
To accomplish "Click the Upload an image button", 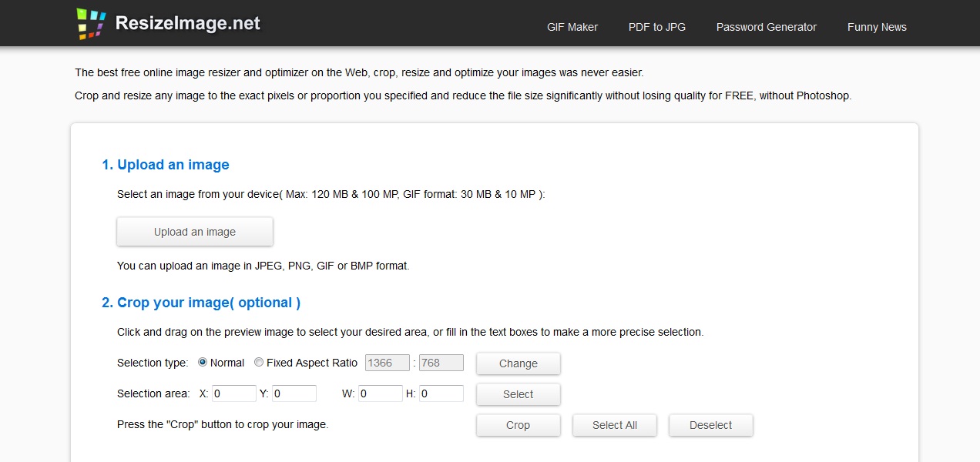I will click(195, 232).
